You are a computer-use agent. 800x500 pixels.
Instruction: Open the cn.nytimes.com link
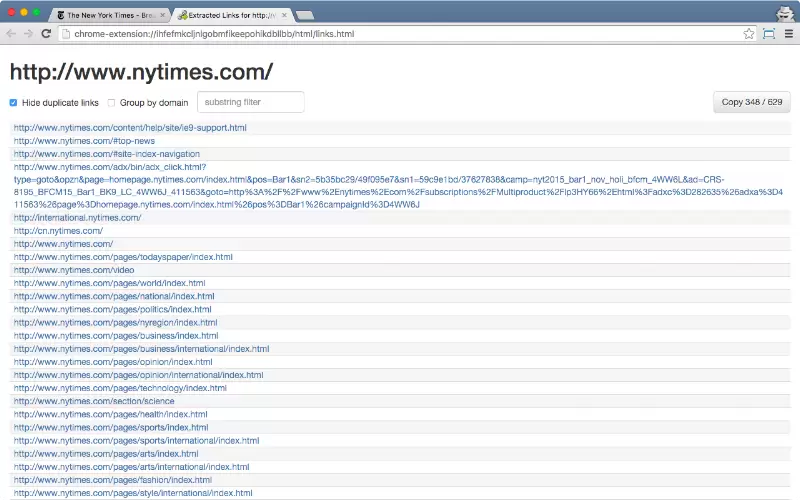pos(58,230)
